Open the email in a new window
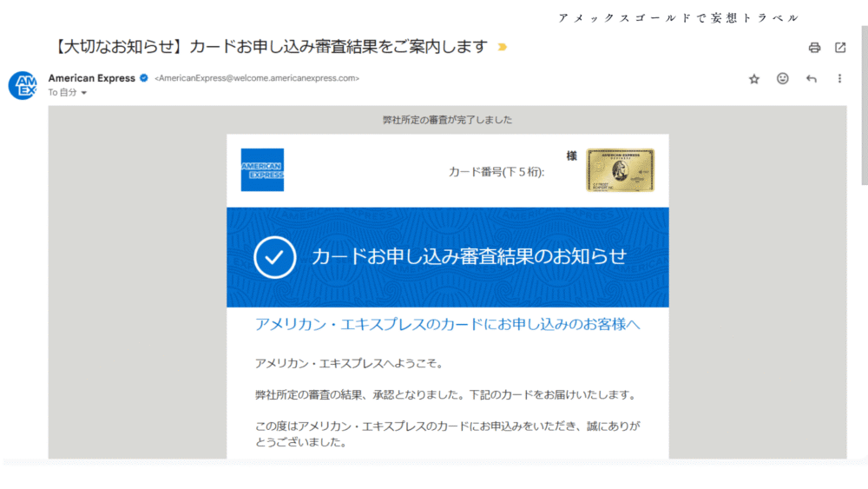The width and height of the screenshot is (868, 489). coord(840,48)
